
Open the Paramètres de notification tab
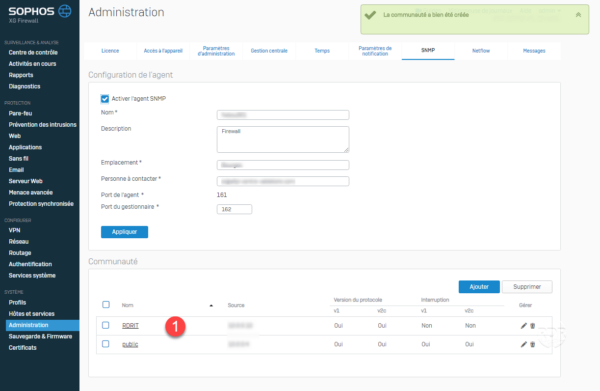point(375,51)
